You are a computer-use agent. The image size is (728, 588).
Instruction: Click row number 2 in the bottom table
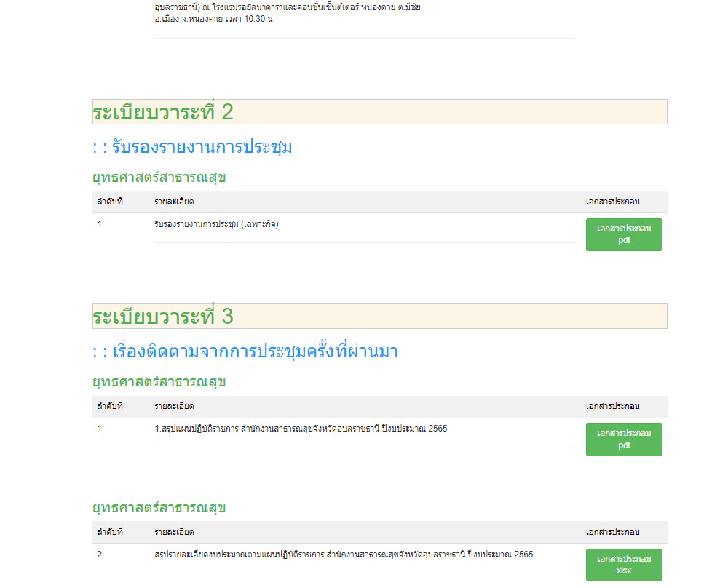point(100,555)
